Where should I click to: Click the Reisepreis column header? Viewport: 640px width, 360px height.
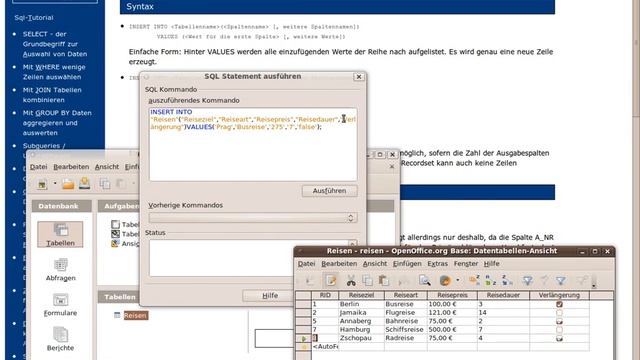[452, 295]
